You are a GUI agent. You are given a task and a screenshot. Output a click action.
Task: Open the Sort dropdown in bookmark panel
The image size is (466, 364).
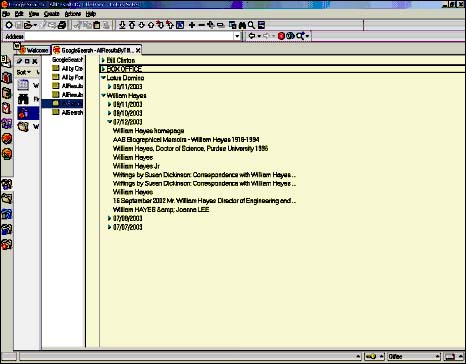[x=24, y=72]
